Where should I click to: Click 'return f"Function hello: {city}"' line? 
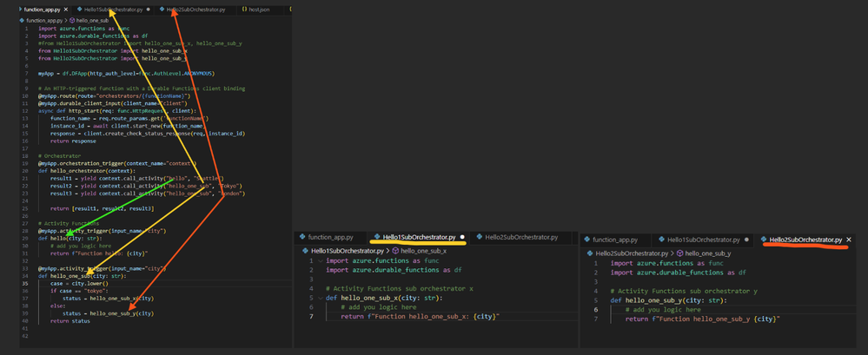(x=99, y=253)
